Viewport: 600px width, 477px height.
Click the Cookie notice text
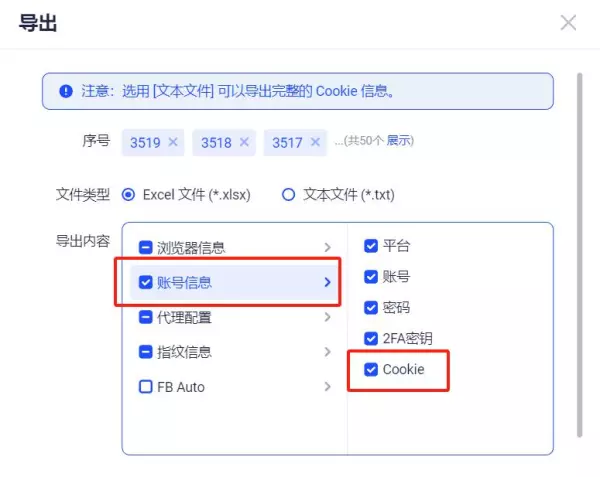(237, 91)
